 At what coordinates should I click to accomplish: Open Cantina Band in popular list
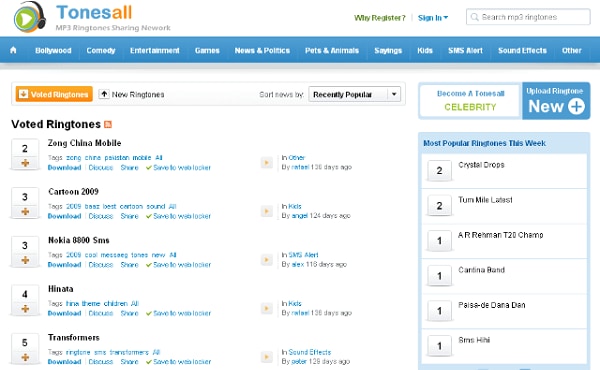pyautogui.click(x=481, y=270)
